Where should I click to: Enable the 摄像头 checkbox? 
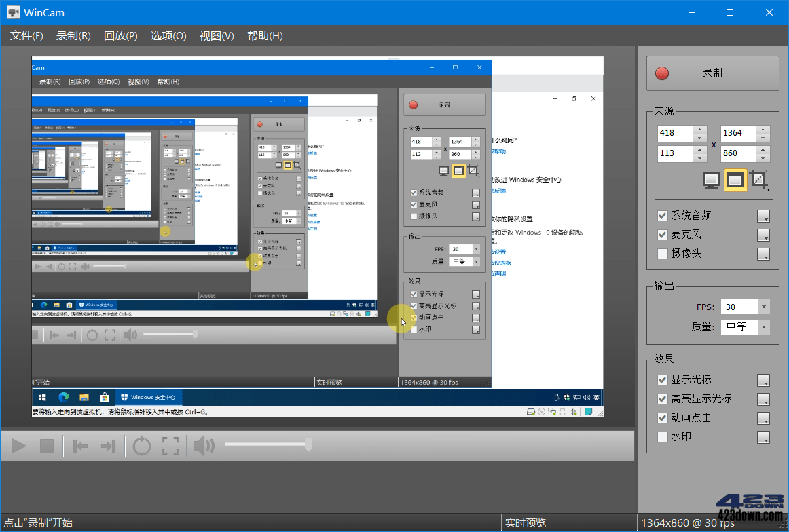tap(662, 253)
